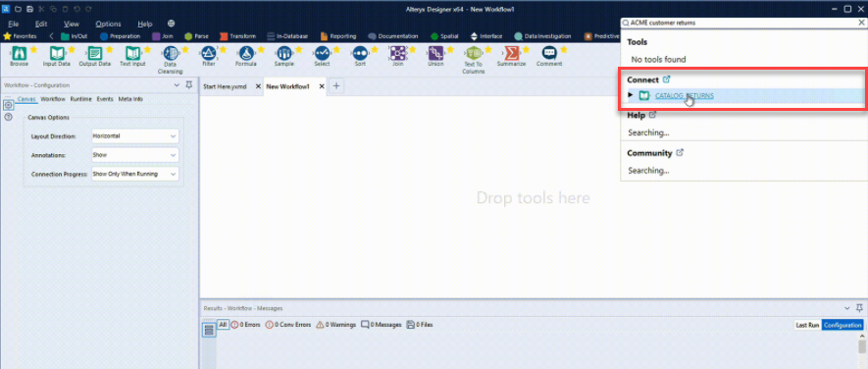Toggle the All results filter
The width and height of the screenshot is (868, 369).
223,325
